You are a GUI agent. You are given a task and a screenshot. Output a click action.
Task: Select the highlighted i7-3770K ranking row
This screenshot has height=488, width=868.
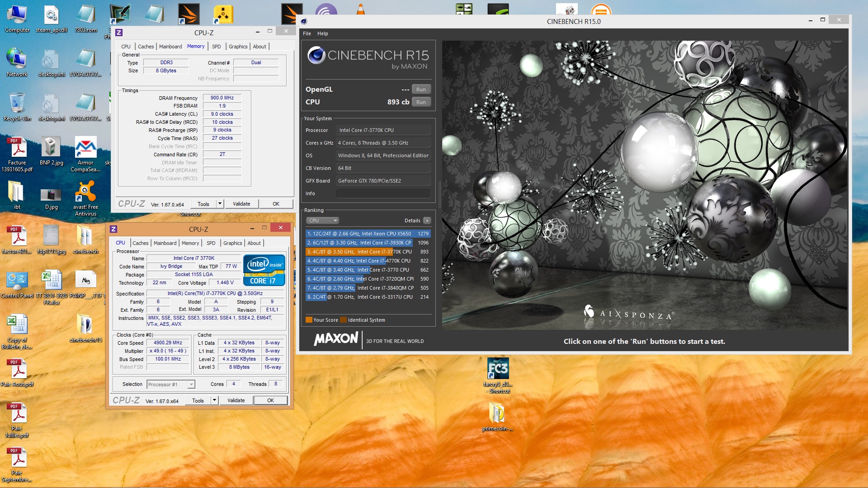[x=368, y=252]
